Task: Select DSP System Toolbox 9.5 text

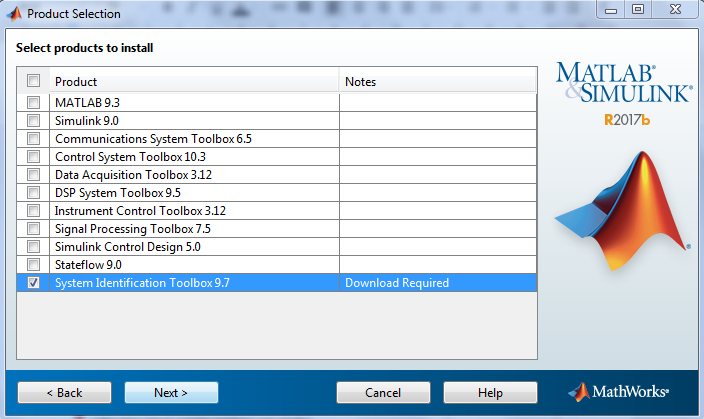Action: 118,193
